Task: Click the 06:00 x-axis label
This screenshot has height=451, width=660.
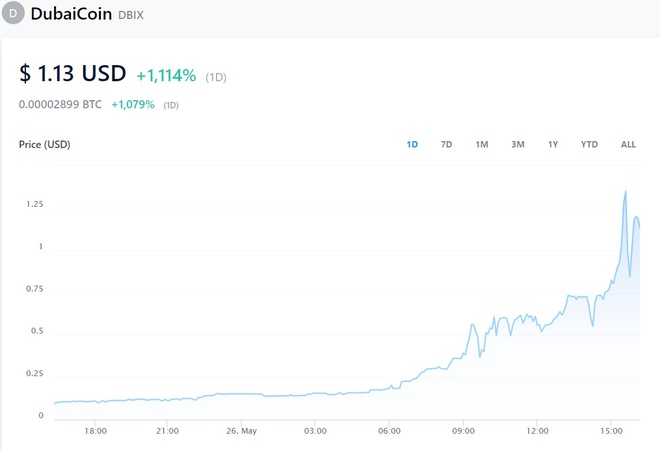Action: 389,431
